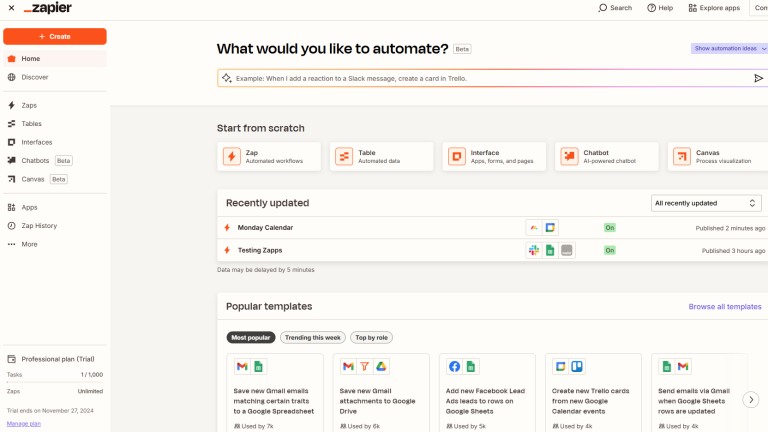Click the Facebook icon on the Lead Ads template
The height and width of the screenshot is (432, 768).
455,366
